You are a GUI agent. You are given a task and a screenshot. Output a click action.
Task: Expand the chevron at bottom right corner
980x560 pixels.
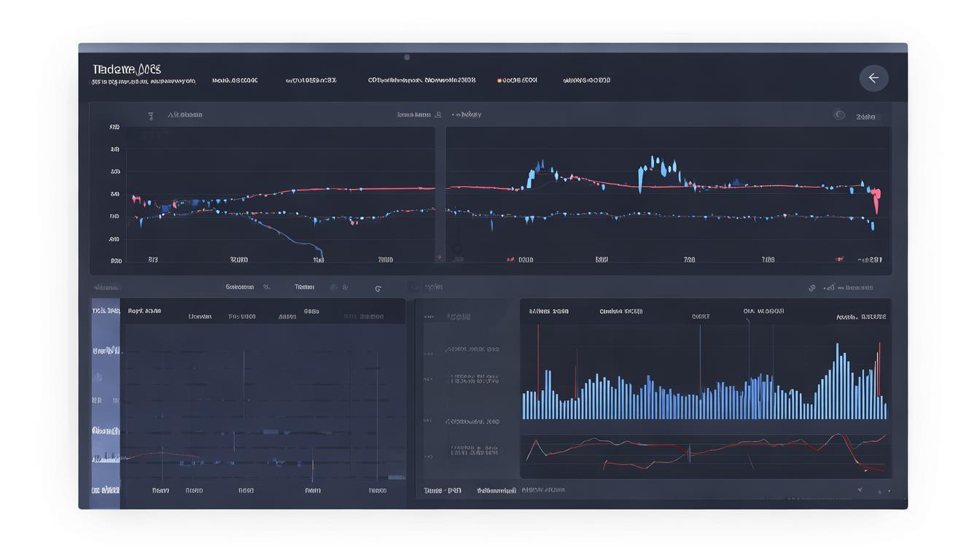(860, 490)
